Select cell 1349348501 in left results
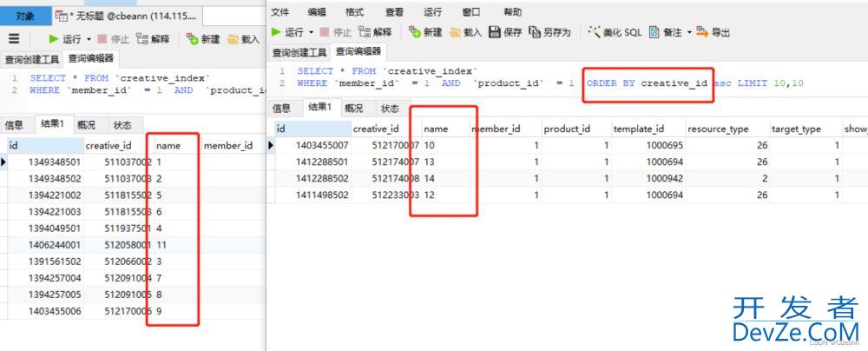Viewport: 868px width, 351px height. pos(45,162)
